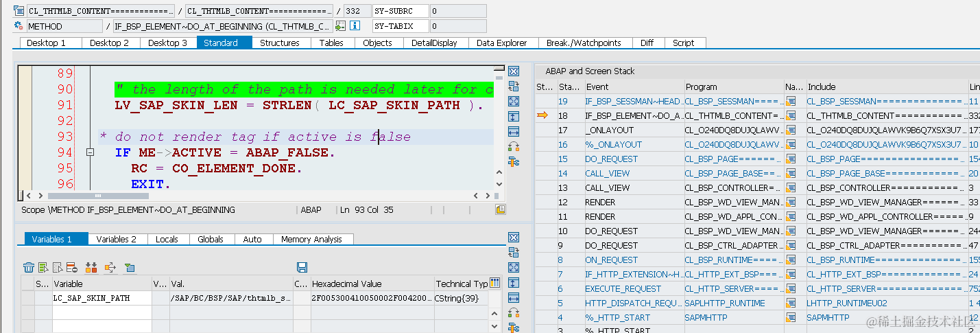Switch to the Desktop 1 tab
The height and width of the screenshot is (333, 980).
47,43
